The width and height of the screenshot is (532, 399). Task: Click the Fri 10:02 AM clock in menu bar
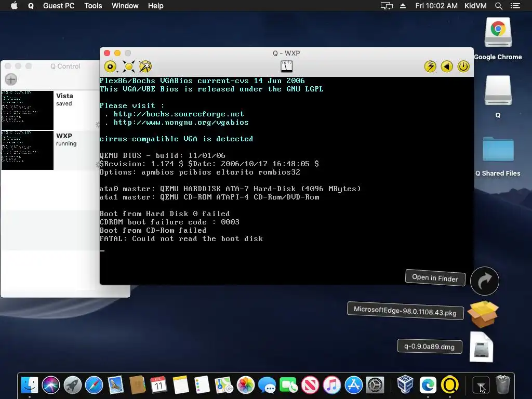[x=436, y=6]
